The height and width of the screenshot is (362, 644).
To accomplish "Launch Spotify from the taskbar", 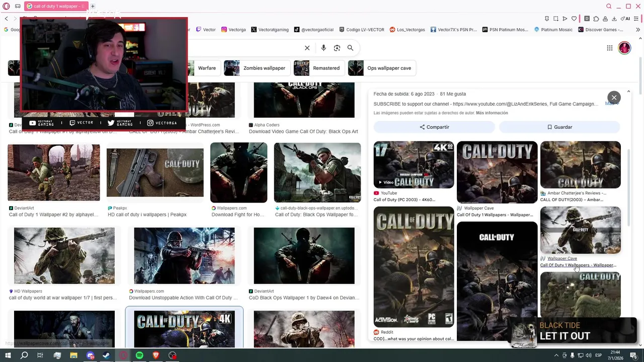I will pos(139,355).
